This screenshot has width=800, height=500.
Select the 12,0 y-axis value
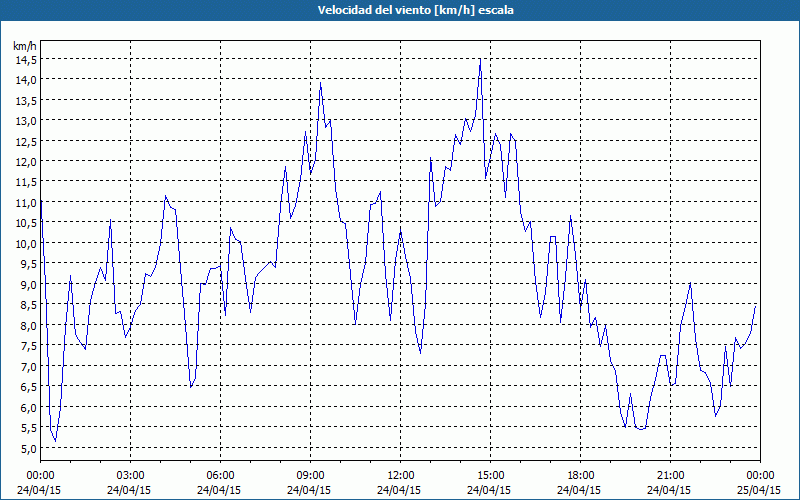pos(26,162)
